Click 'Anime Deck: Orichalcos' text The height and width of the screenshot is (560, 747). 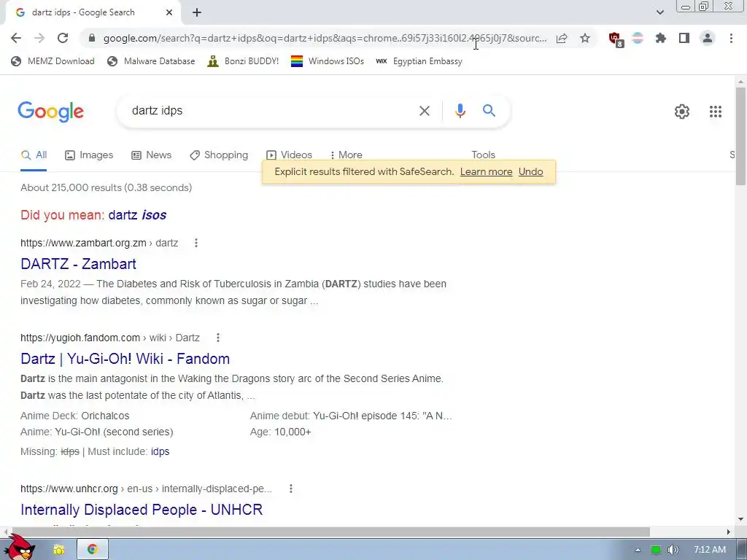pos(75,416)
